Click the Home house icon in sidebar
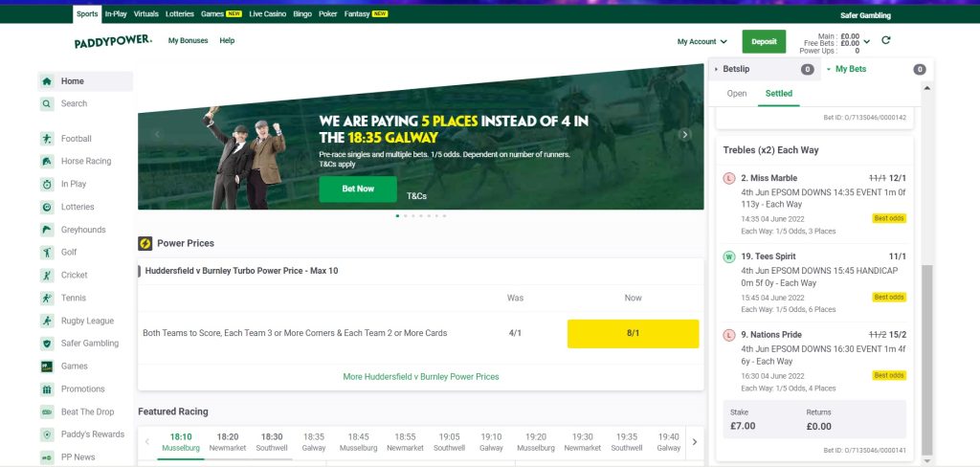This screenshot has height=467, width=980. point(47,81)
